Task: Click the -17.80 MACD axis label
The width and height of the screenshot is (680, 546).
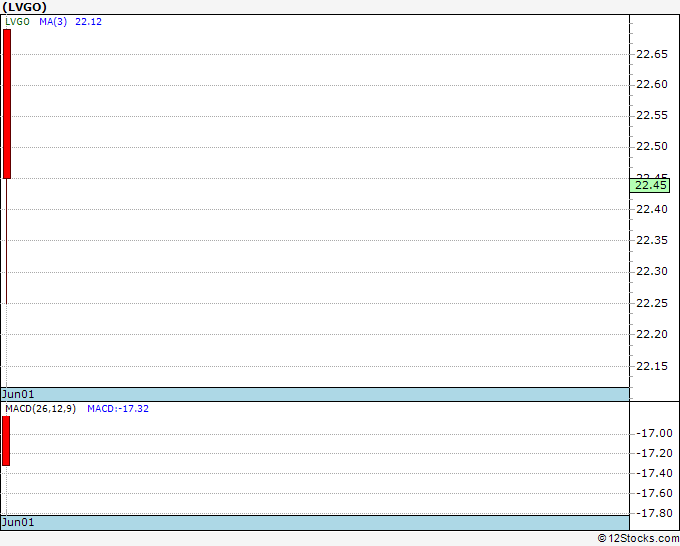Action: 654,513
